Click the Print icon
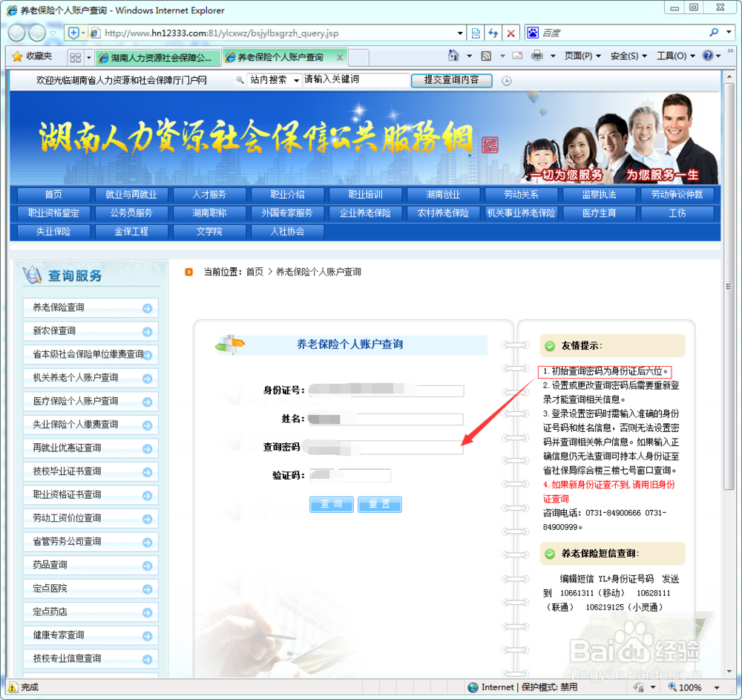The width and height of the screenshot is (742, 700). pos(537,55)
